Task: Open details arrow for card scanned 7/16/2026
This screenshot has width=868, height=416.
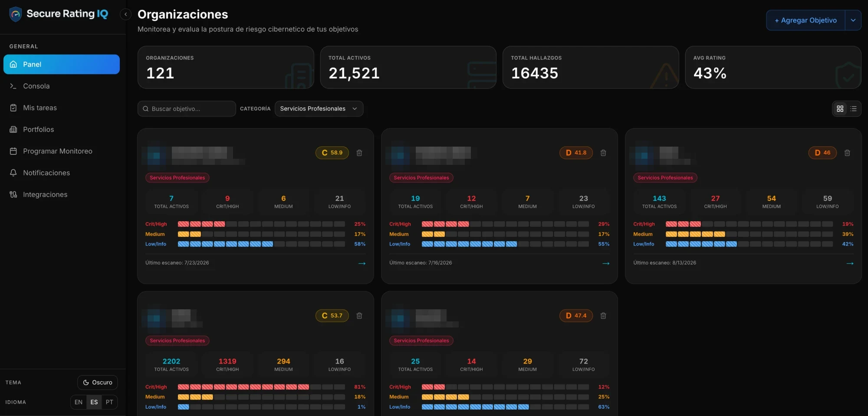Action: click(606, 263)
